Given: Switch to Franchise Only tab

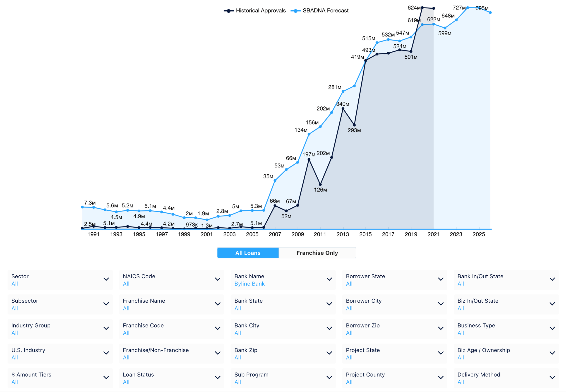Looking at the screenshot, I should click(x=317, y=253).
